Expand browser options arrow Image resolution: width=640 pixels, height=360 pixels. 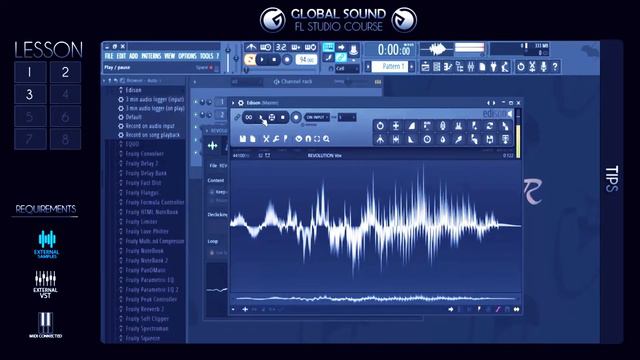(104, 81)
